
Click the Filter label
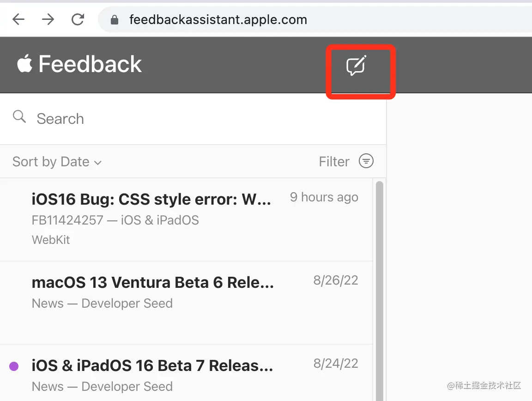pos(334,162)
